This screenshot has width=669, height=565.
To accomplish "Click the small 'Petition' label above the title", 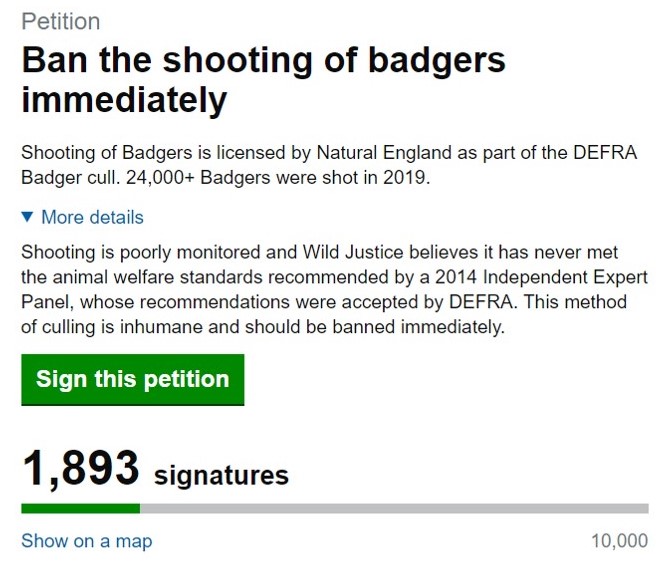I will (x=60, y=21).
